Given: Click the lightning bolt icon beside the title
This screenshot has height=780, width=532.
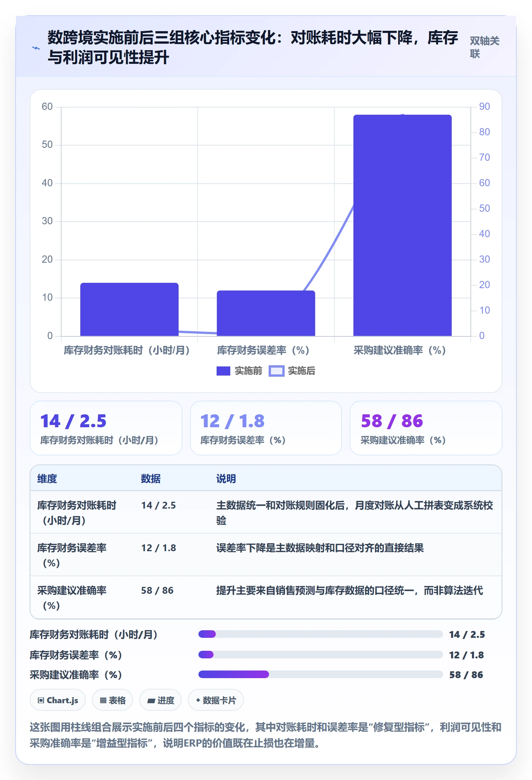Looking at the screenshot, I should 36,48.
